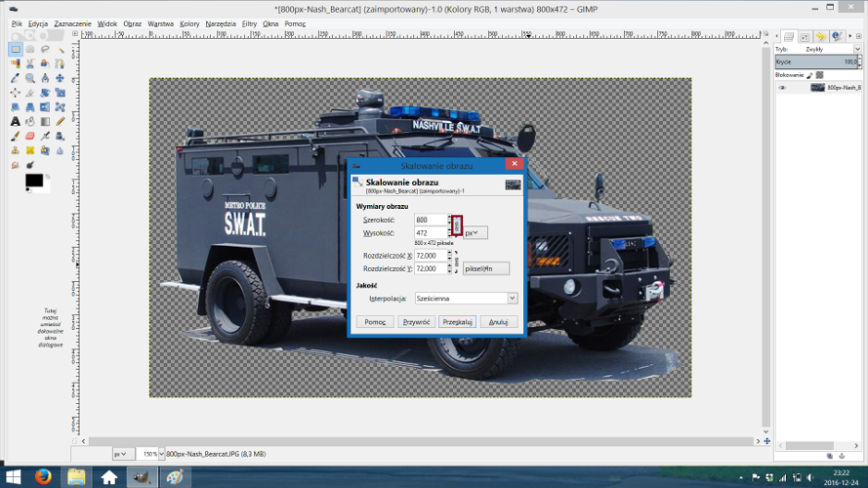868x488 pixels.
Task: Open the Warstwa menu
Action: pos(160,23)
